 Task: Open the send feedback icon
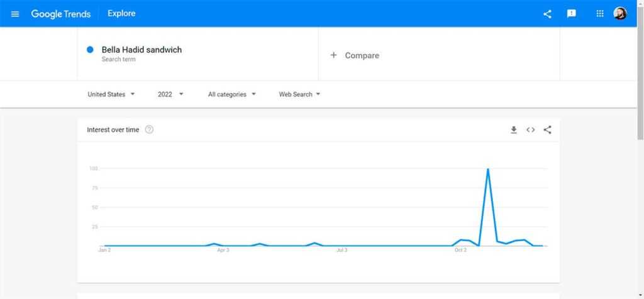click(x=572, y=14)
